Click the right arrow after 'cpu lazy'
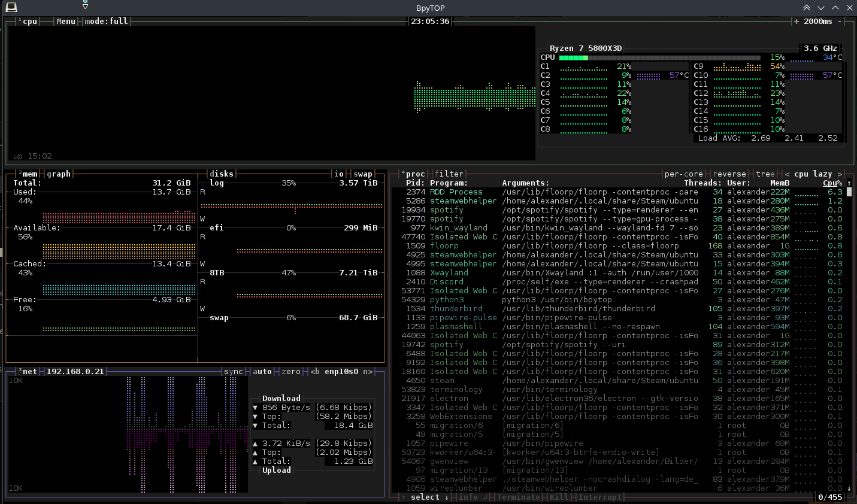Image resolution: width=857 pixels, height=504 pixels. [x=840, y=174]
